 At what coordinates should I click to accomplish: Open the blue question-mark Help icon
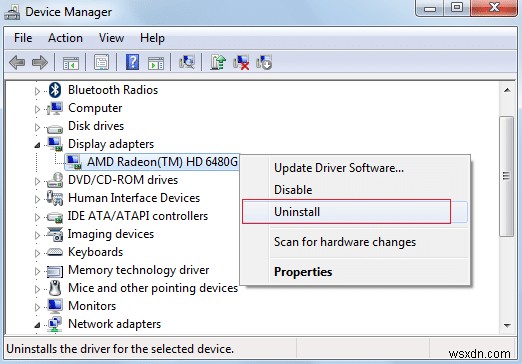click(132, 62)
